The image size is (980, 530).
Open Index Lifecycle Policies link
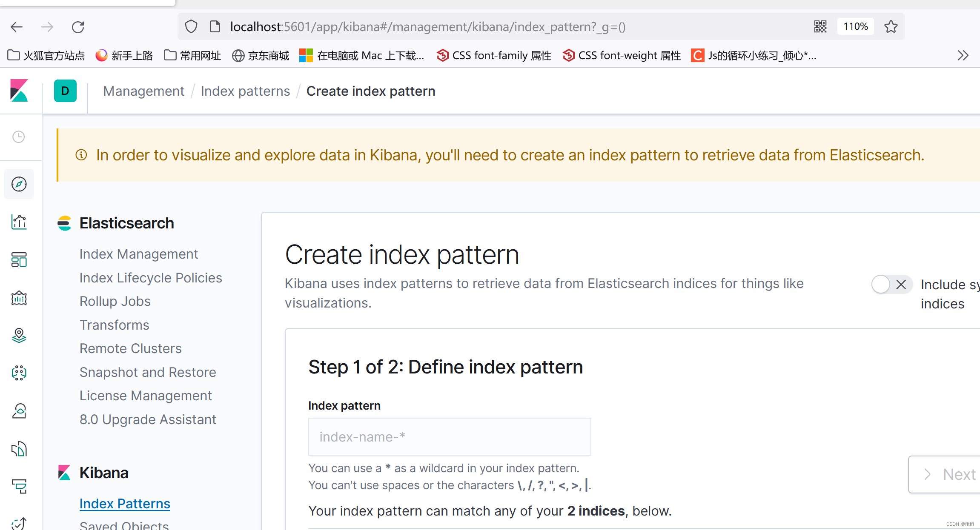(x=151, y=277)
